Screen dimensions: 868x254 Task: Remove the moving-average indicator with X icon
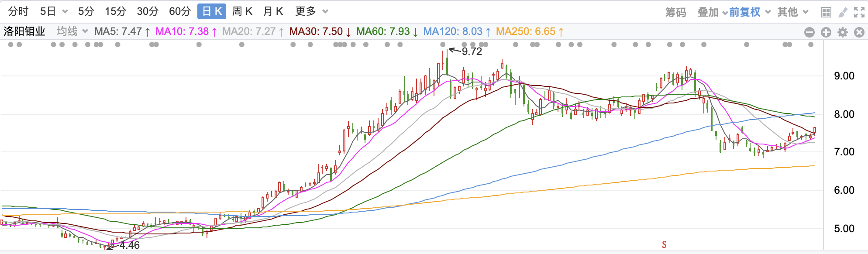[859, 32]
